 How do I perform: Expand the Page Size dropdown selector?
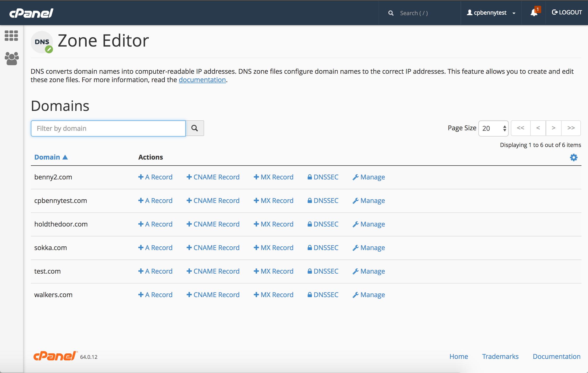[493, 128]
